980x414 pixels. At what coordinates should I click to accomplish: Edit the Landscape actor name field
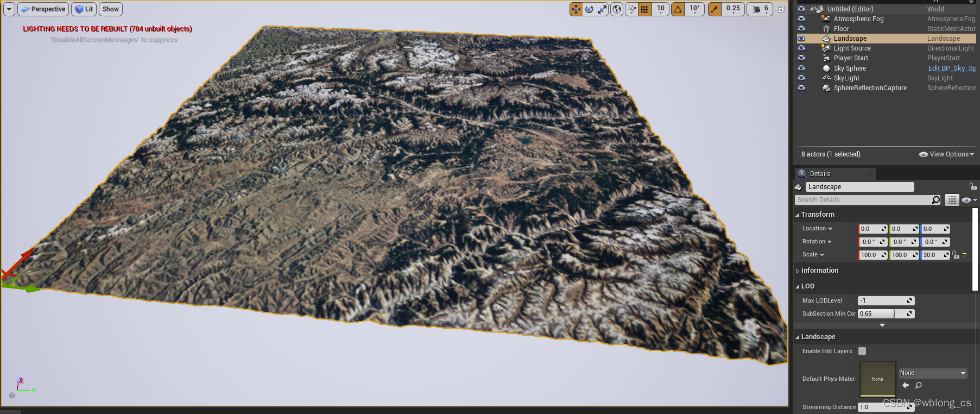point(859,187)
